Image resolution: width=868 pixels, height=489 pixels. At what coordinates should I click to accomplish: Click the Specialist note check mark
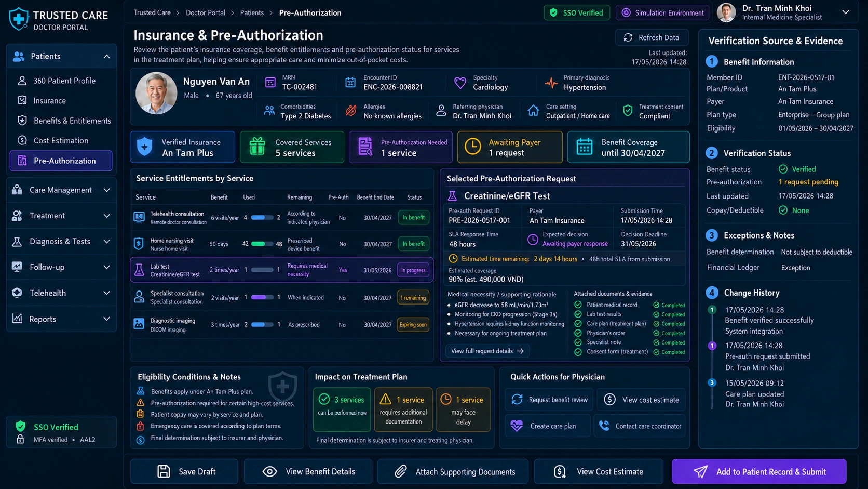pos(578,342)
